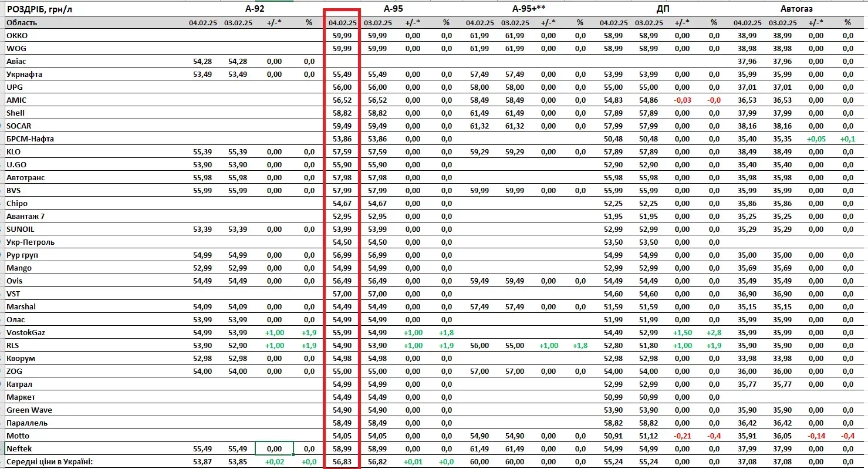The width and height of the screenshot is (868, 469).
Task: Click the 'VostokGaz' row label
Action: [26, 332]
